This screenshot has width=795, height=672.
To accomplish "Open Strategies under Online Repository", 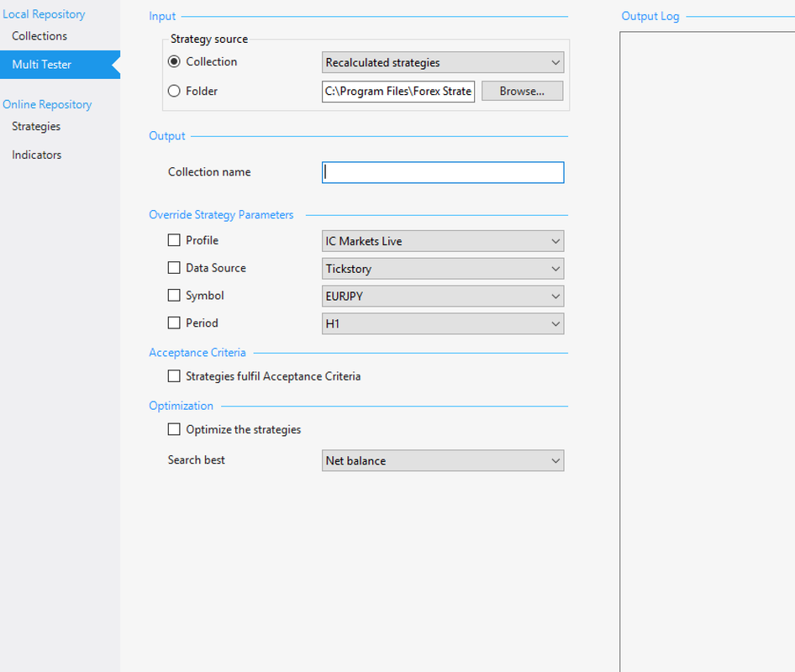I will (x=36, y=126).
